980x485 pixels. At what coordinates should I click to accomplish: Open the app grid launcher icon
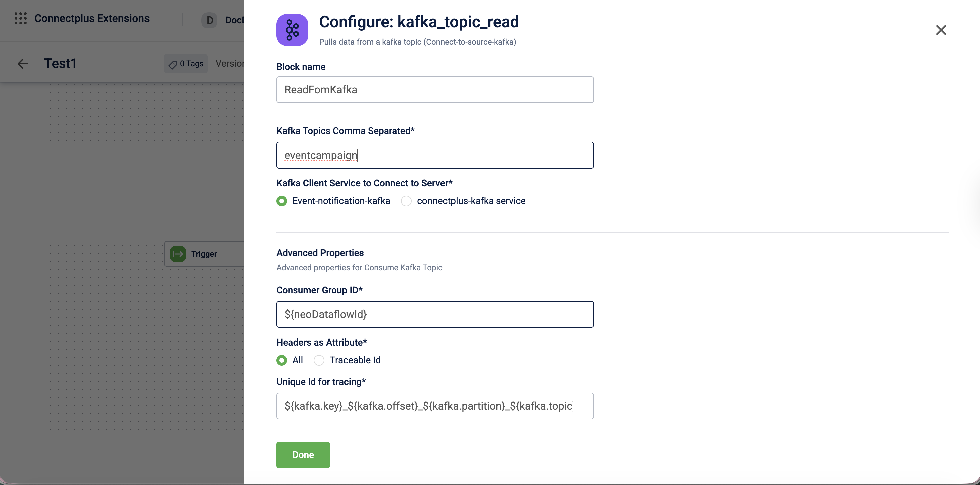(20, 18)
